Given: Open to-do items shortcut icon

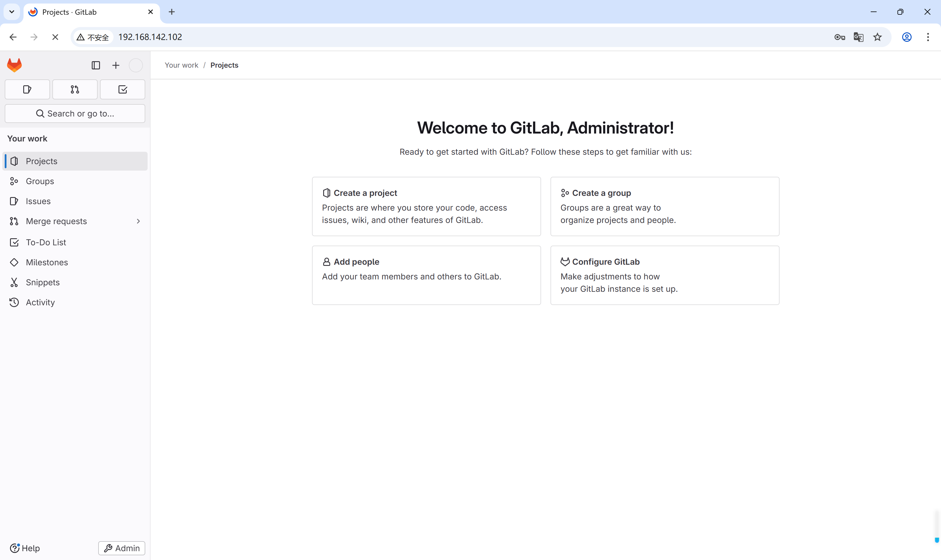Looking at the screenshot, I should [x=123, y=89].
